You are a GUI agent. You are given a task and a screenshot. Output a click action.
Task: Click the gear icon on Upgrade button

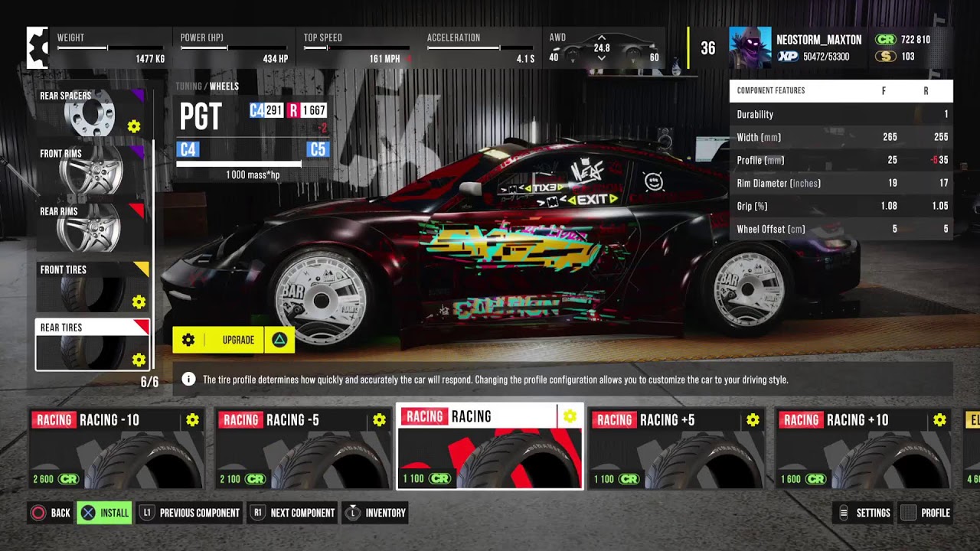[x=188, y=340]
